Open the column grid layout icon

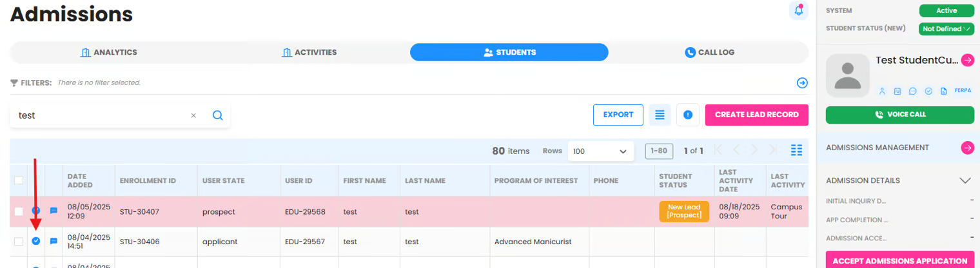(x=796, y=150)
